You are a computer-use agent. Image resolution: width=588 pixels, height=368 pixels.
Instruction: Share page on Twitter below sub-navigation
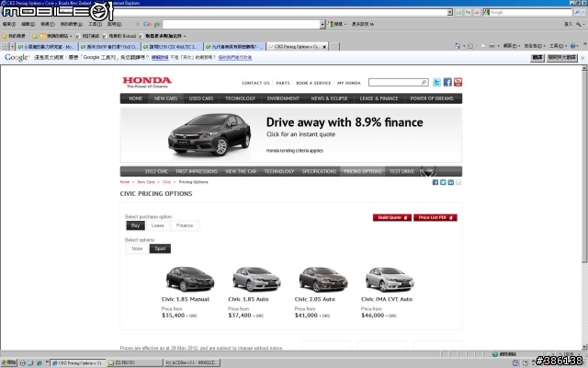pos(443,182)
